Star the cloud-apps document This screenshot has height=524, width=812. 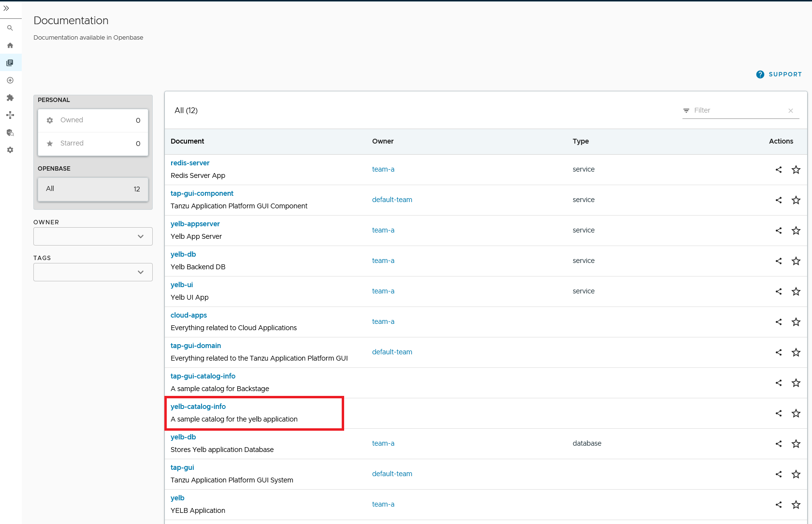point(796,322)
